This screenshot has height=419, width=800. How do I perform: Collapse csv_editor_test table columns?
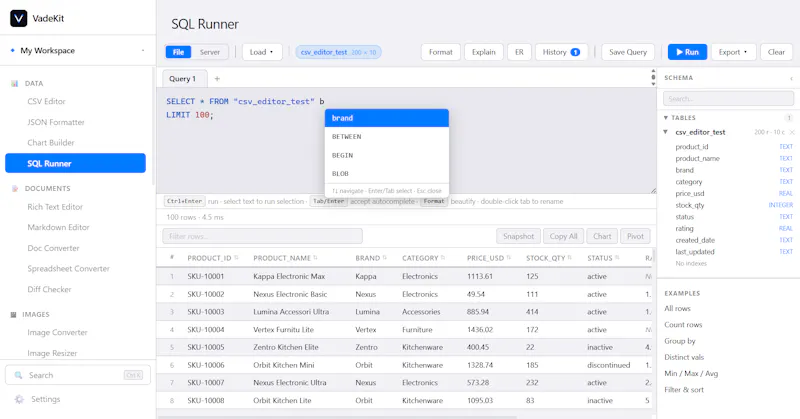666,132
